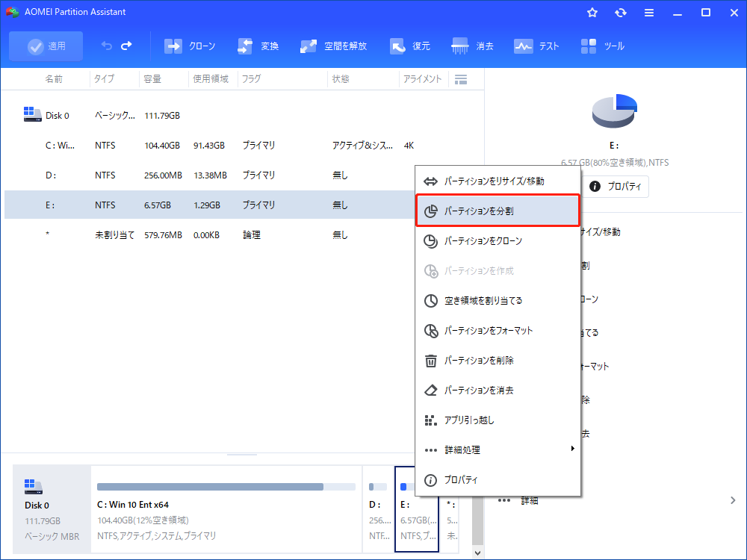Select the 未割り当て 579.76MB row

[210, 234]
